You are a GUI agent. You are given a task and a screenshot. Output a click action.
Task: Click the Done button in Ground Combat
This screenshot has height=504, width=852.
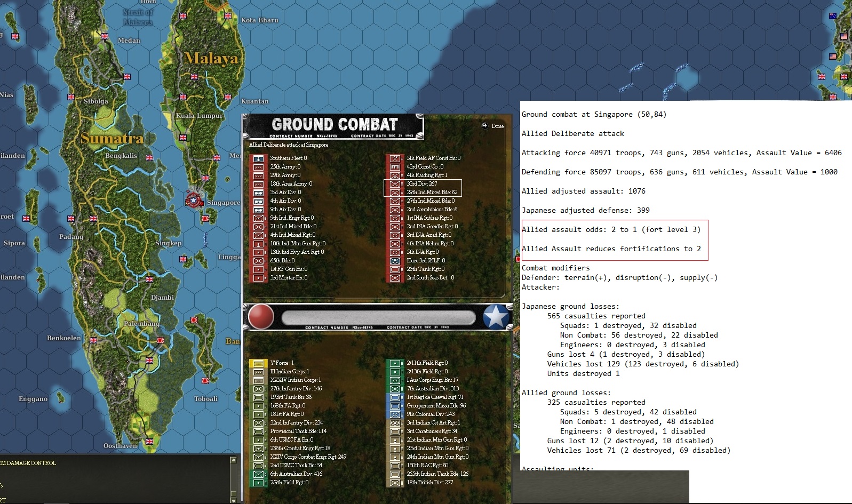493,126
